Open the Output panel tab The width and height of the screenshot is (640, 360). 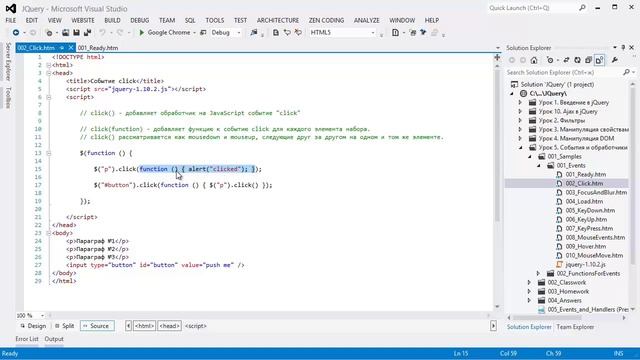(x=54, y=339)
